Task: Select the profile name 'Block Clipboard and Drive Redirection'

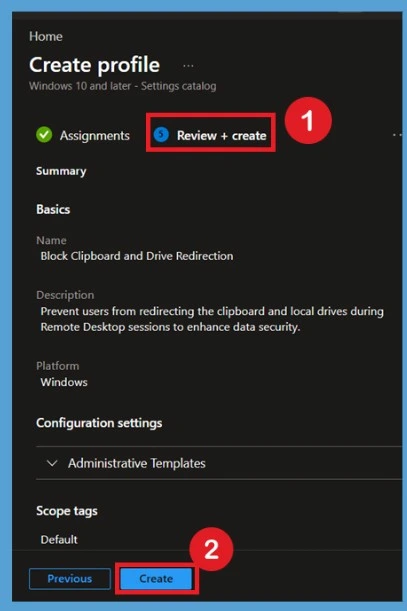Action: [x=137, y=256]
